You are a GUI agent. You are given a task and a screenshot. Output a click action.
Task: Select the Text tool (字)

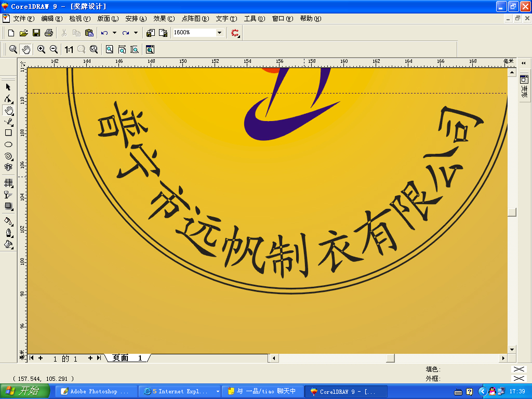click(8, 167)
